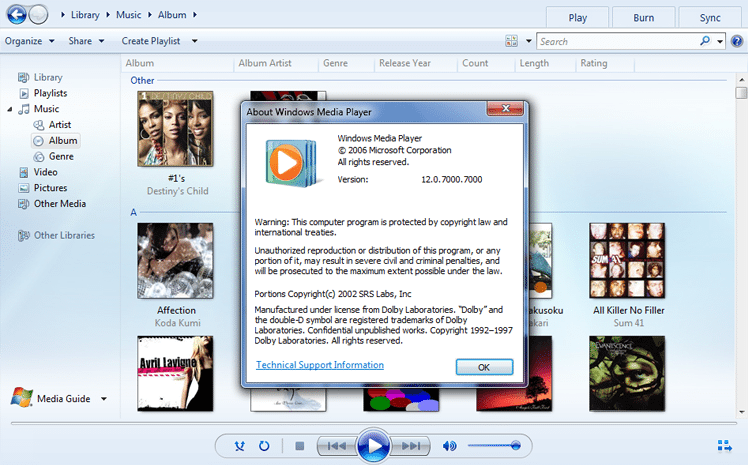Viewport: 748px width, 465px height.
Task: Sort by Length column header
Action: (545, 63)
